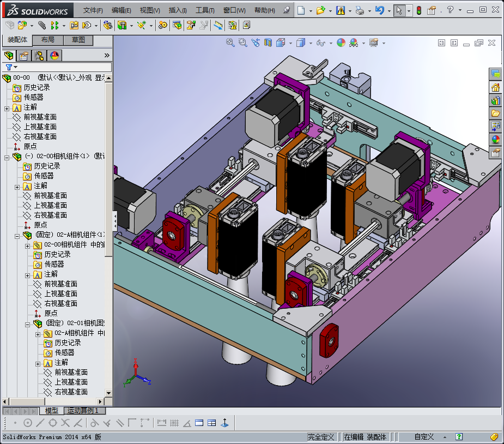Click the Previous View icon

[x=256, y=43]
